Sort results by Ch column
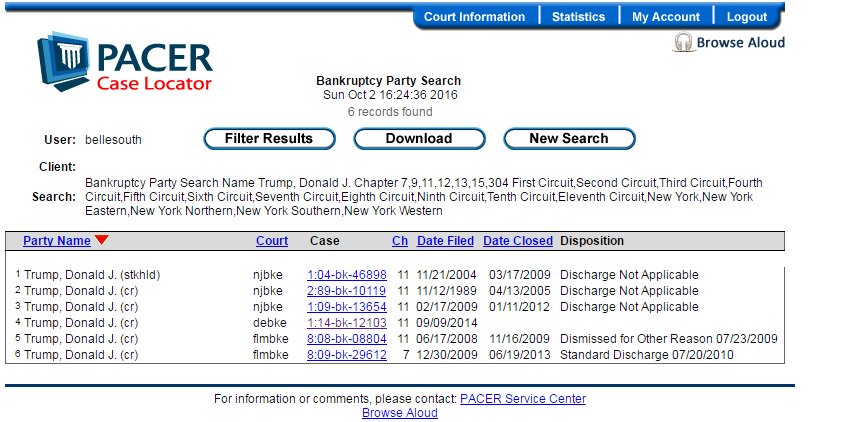This screenshot has height=422, width=854. [x=400, y=241]
